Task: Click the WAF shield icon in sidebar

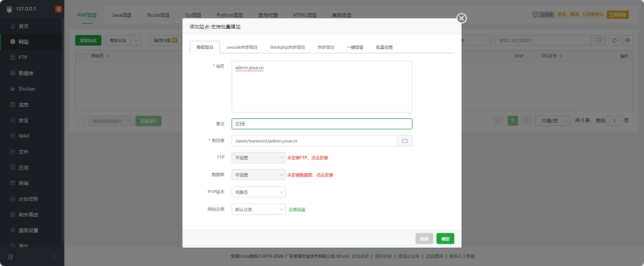Action: coord(13,136)
